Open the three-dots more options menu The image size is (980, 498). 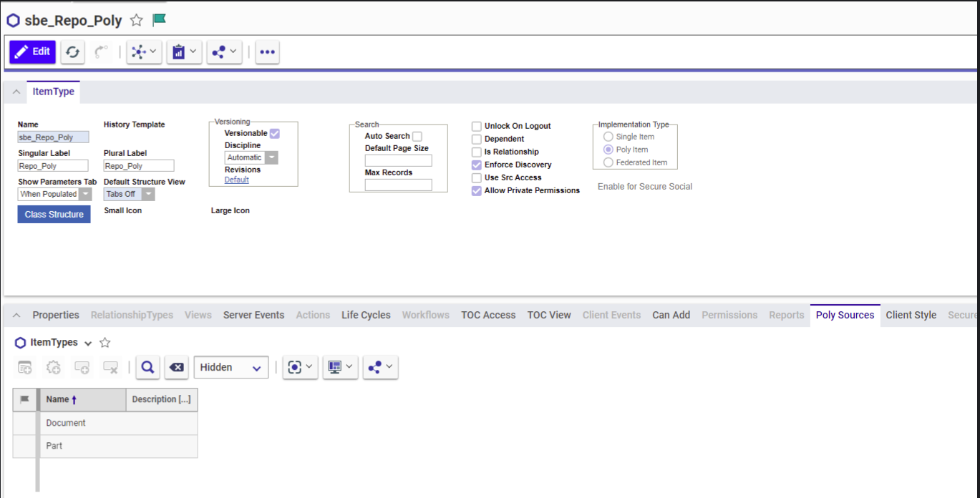coord(267,52)
